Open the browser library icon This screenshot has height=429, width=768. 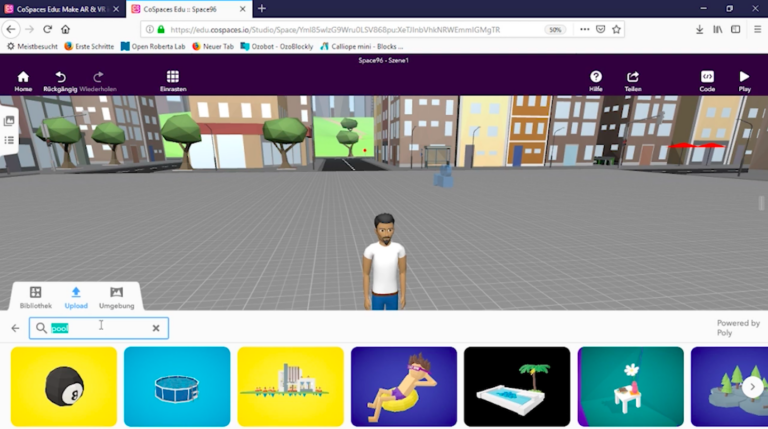(x=718, y=29)
